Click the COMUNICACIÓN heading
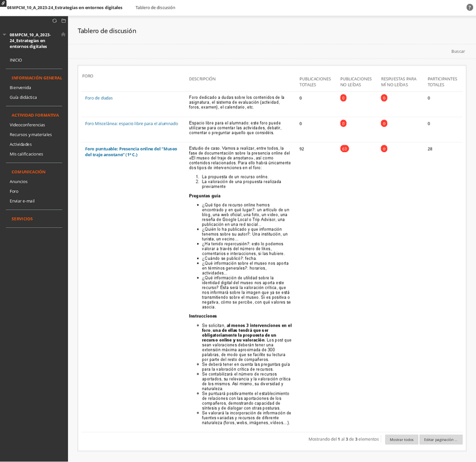The image size is (476, 462). click(x=29, y=172)
